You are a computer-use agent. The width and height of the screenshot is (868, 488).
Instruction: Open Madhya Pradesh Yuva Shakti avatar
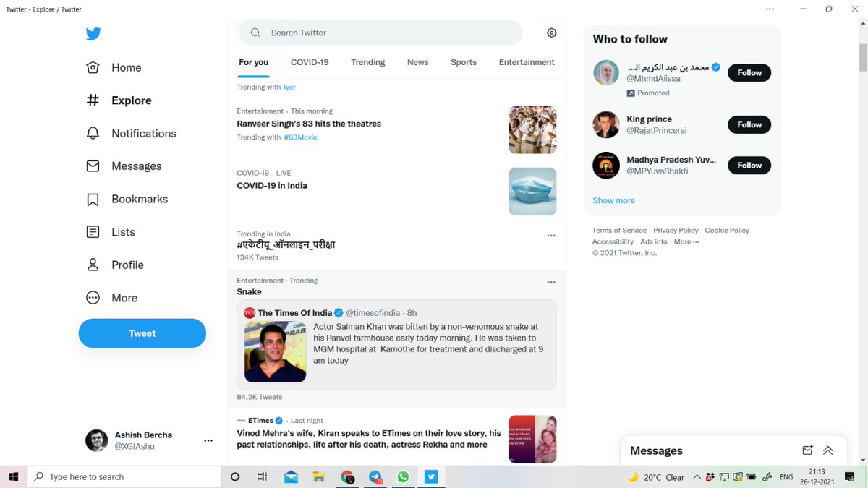pos(606,165)
